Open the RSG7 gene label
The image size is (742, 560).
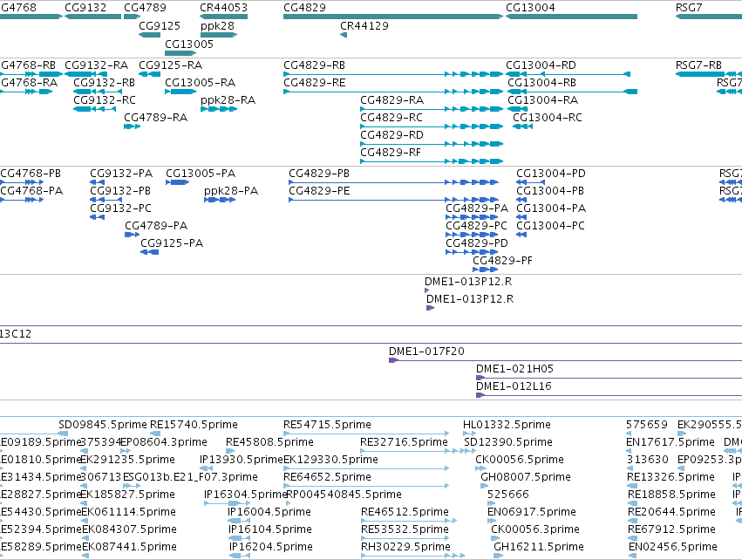pyautogui.click(x=689, y=8)
